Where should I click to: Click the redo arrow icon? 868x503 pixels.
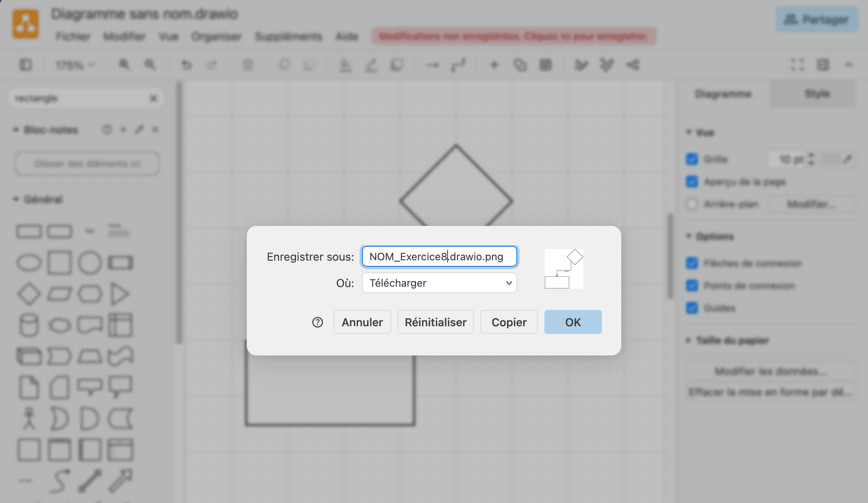pos(212,65)
